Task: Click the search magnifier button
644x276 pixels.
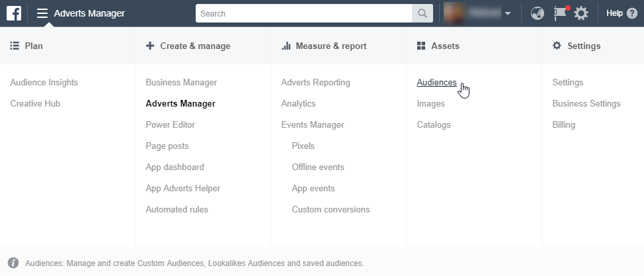Action: point(421,13)
